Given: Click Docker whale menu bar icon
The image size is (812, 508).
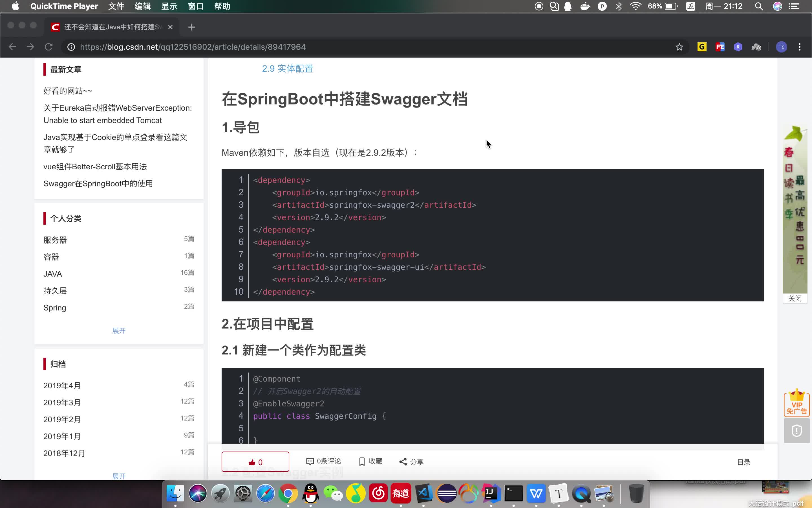Looking at the screenshot, I should pyautogui.click(x=585, y=6).
